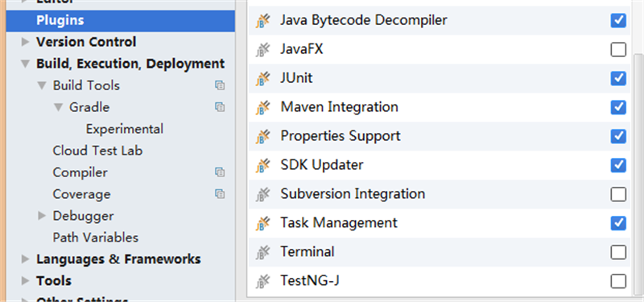Disable the Java Bytecode Decompiler checkbox
The image size is (644, 302).
(618, 20)
